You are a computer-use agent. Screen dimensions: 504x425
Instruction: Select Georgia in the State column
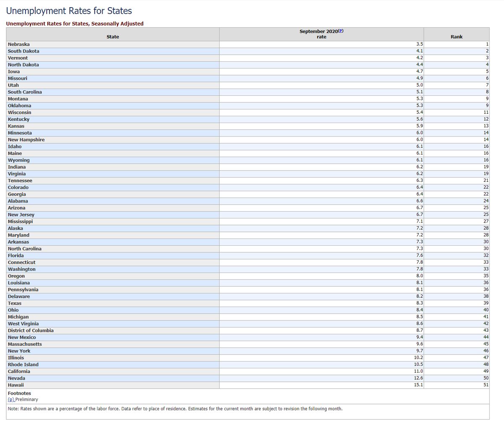[x=17, y=194]
